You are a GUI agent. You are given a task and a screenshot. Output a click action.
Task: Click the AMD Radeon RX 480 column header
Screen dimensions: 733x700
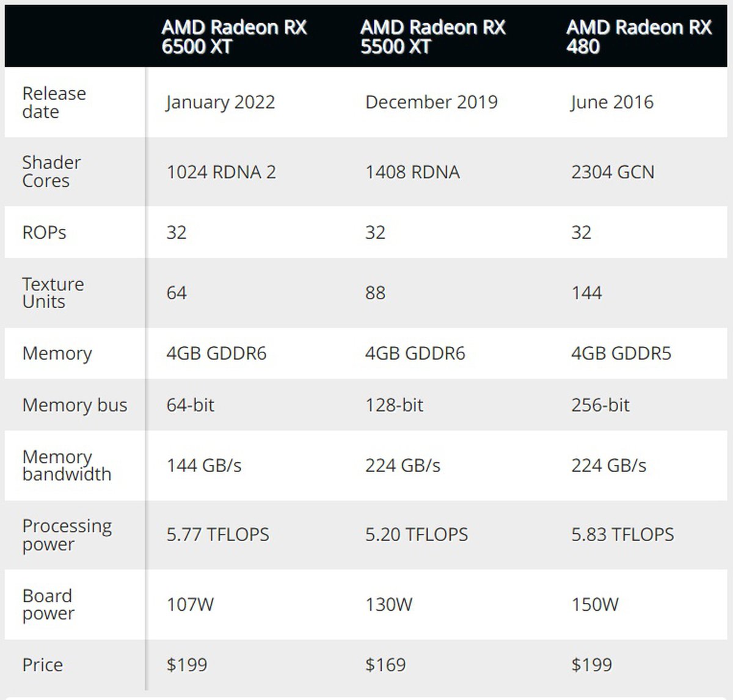click(x=638, y=37)
